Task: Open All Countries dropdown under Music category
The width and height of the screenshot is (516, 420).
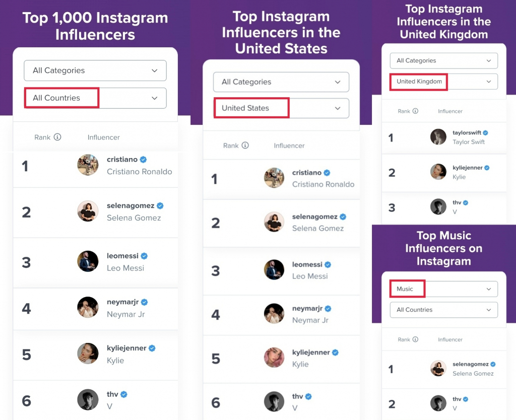Action: pyautogui.click(x=443, y=310)
